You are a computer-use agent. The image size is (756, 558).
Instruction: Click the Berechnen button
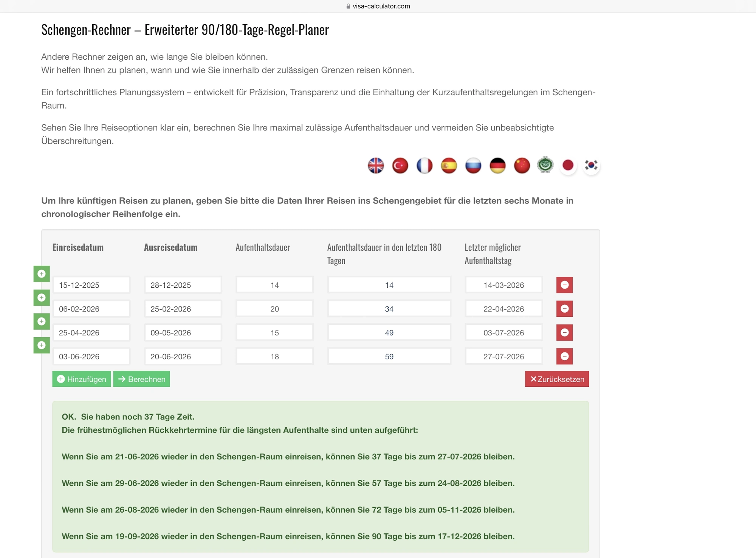(141, 379)
